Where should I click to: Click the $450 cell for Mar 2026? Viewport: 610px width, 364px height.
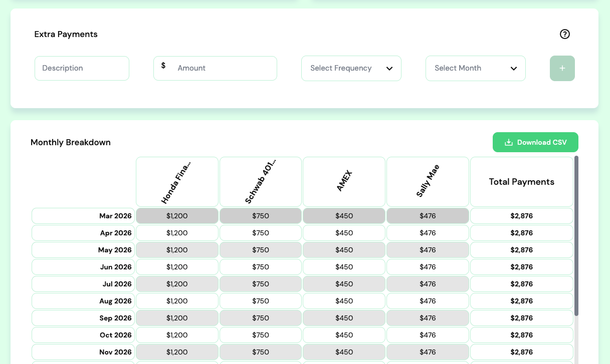(344, 216)
